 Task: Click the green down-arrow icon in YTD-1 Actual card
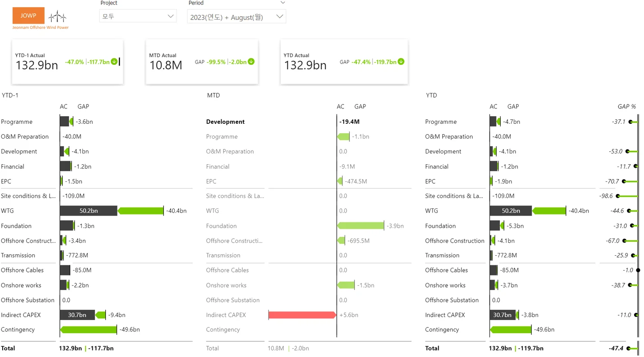pyautogui.click(x=114, y=62)
